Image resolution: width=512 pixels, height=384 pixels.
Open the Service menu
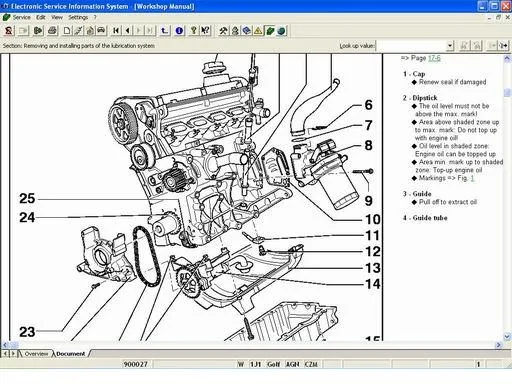pyautogui.click(x=21, y=17)
